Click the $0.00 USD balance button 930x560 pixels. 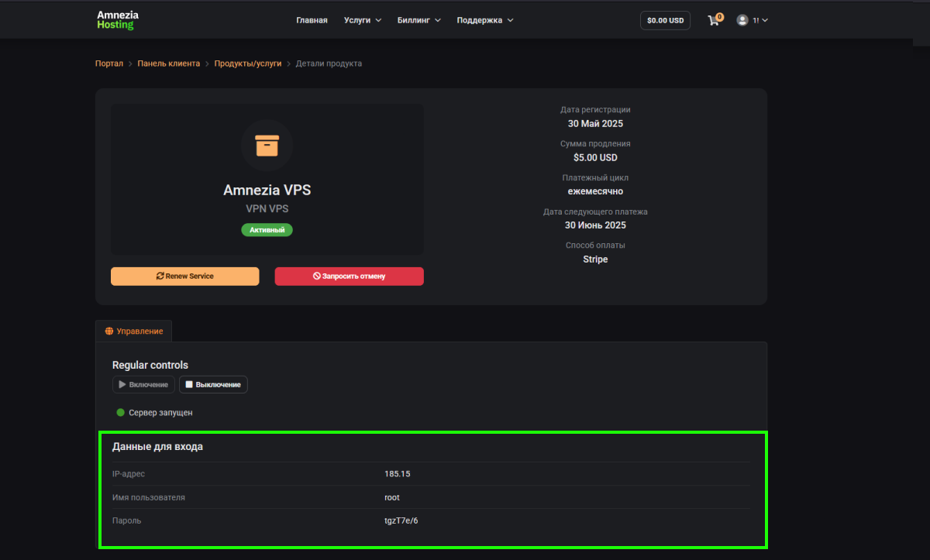coord(665,21)
